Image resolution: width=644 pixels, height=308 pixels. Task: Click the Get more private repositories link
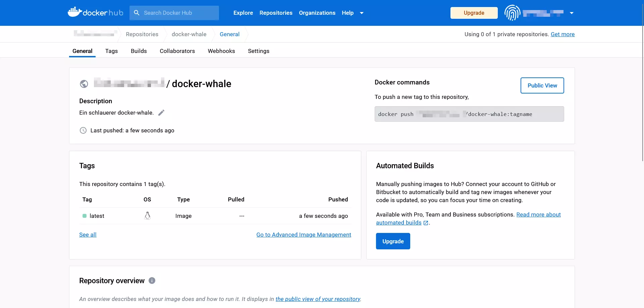click(x=562, y=34)
